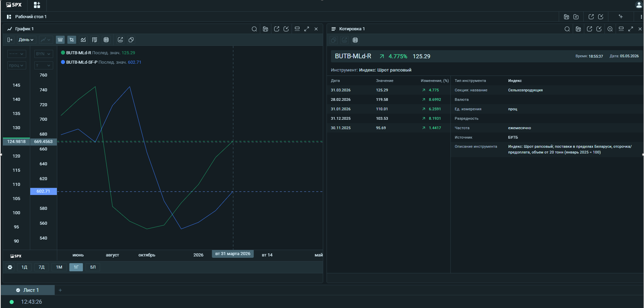This screenshot has width=644, height=308.
Task: Save the Котировка 1 panel template
Action: pyautogui.click(x=578, y=29)
